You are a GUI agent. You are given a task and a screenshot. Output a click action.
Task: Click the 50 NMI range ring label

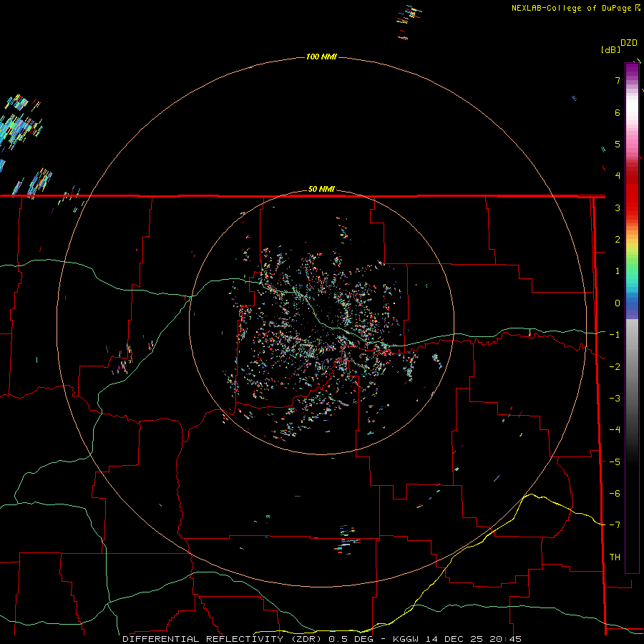tap(321, 189)
